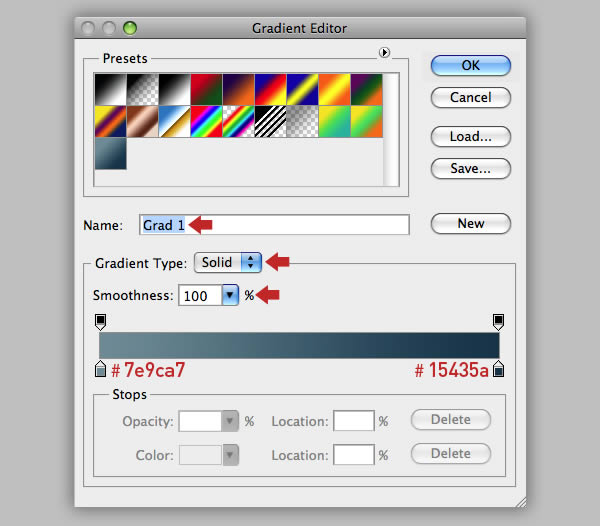Select the right opacity stop
The image size is (600, 526).
(x=498, y=322)
